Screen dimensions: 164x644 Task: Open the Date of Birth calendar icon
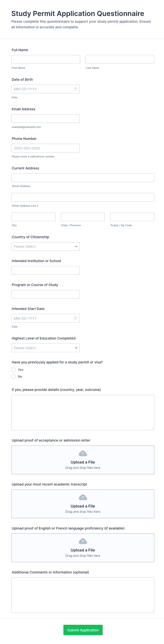75,89
